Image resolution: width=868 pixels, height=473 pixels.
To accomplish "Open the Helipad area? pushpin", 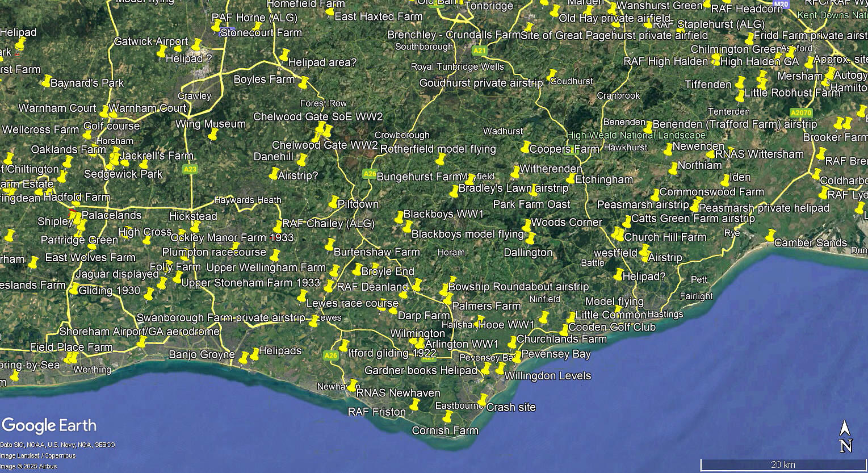I will pos(284,55).
